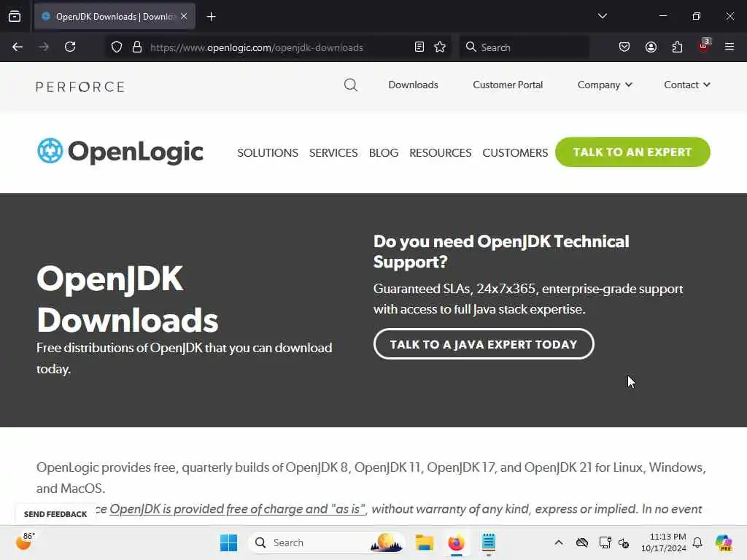This screenshot has height=560, width=747.
Task: Click the TALK TO AN EXPERT button
Action: (x=632, y=152)
